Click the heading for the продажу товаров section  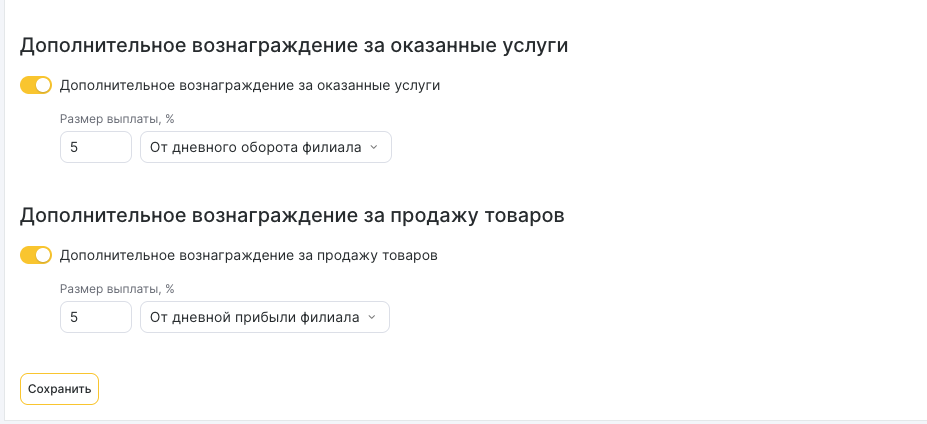click(x=292, y=216)
